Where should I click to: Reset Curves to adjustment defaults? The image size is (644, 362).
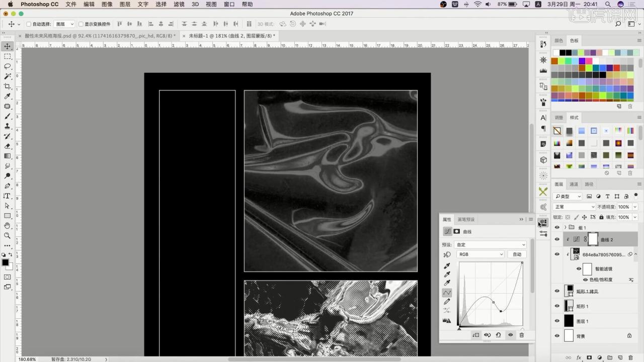point(499,335)
